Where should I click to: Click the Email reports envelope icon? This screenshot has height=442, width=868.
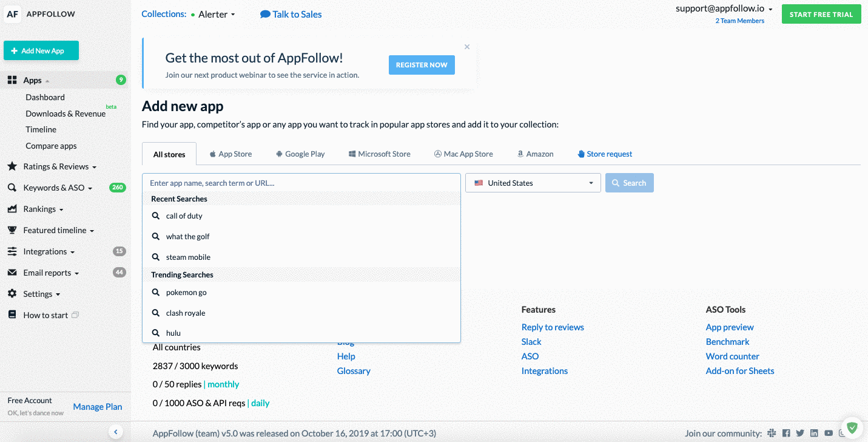[12, 273]
